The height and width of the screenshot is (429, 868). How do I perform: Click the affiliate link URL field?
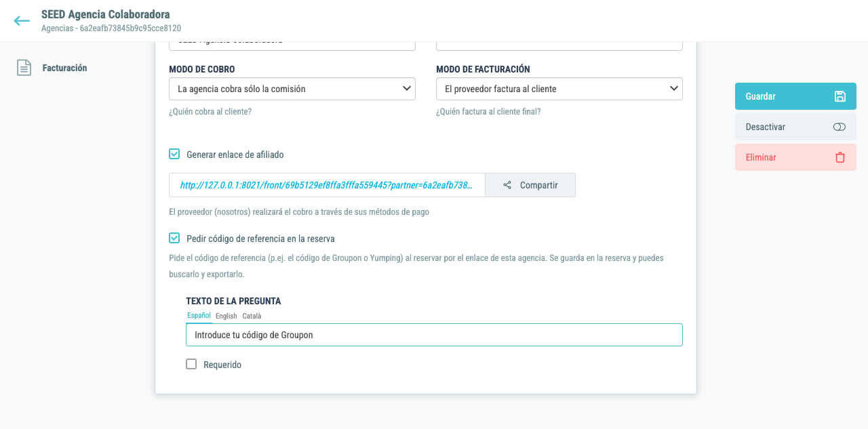point(327,185)
